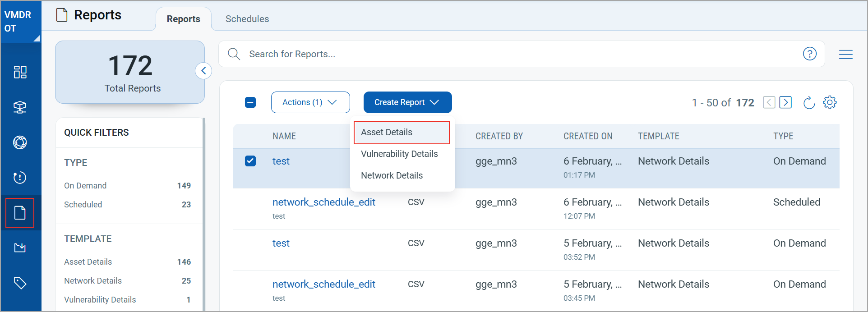Choose Vulnerability Details from the Create Report menu
Viewport: 868px width, 312px height.
pos(399,154)
